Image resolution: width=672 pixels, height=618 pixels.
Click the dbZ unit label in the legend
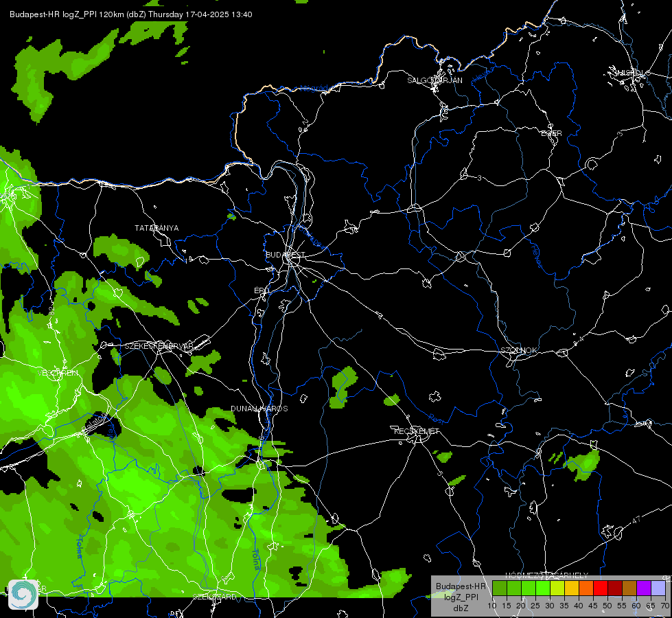[461, 608]
